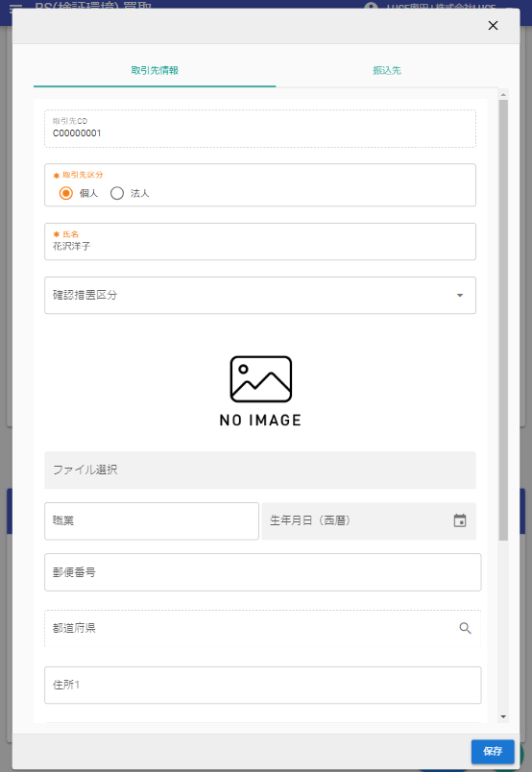The image size is (532, 772).
Task: Click the user account icon in header
Action: [x=371, y=7]
